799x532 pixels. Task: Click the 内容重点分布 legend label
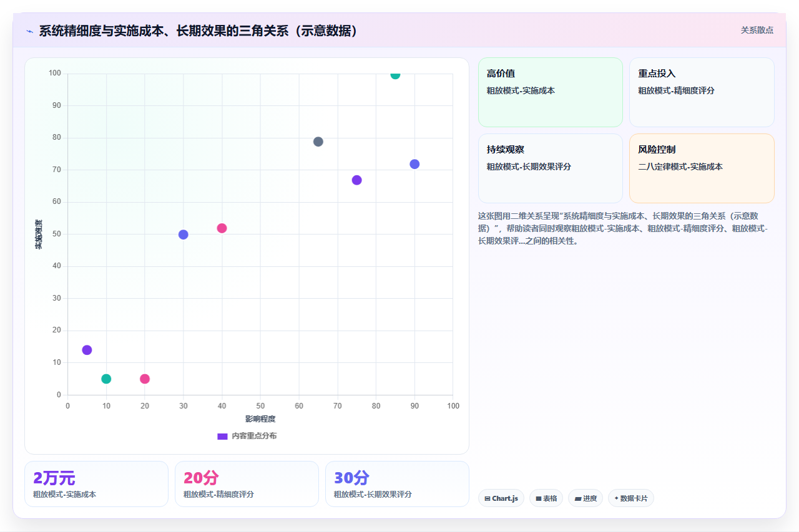pos(254,436)
